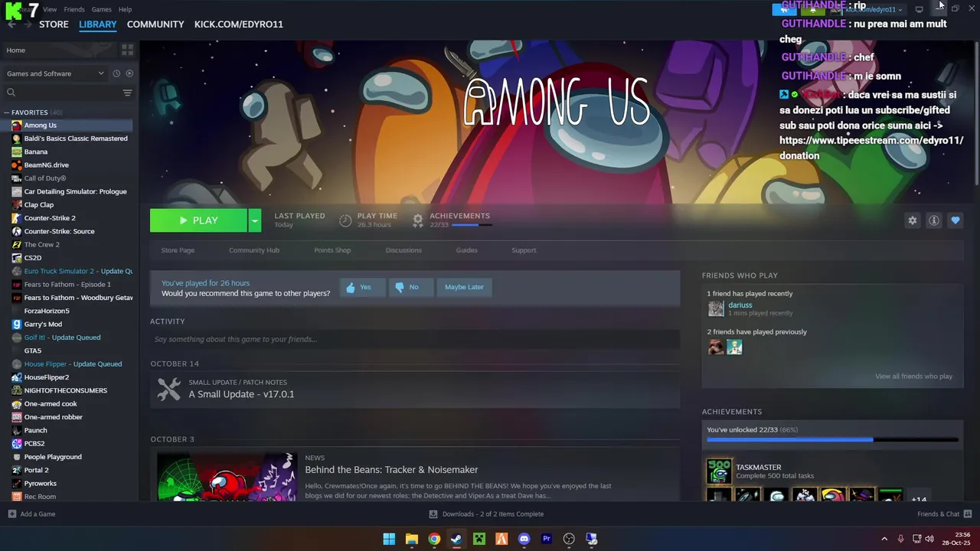This screenshot has width=980, height=551.
Task: Open the Games menu
Action: tap(102, 9)
